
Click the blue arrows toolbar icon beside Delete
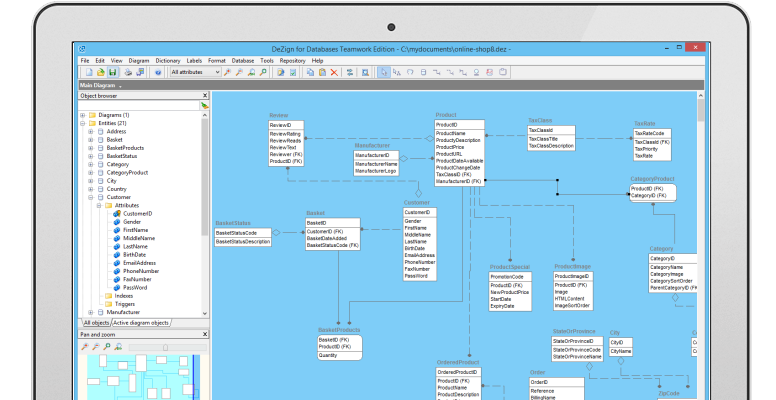350,72
